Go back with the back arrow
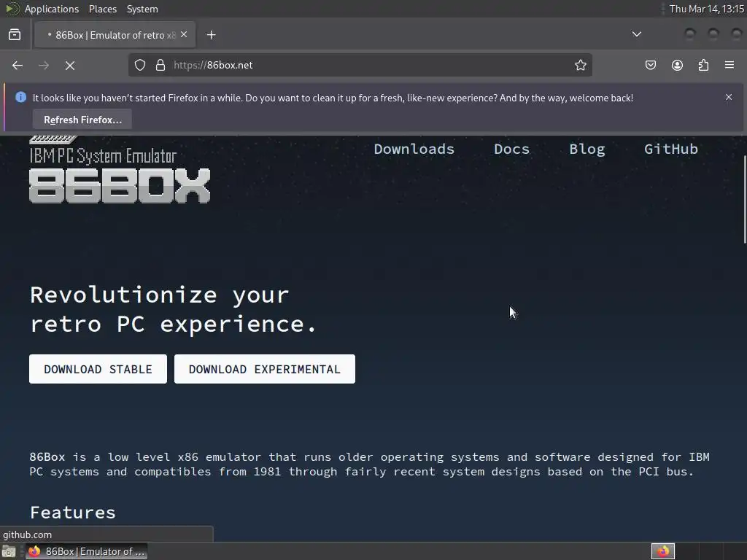Viewport: 747px width, 560px height. pos(18,65)
